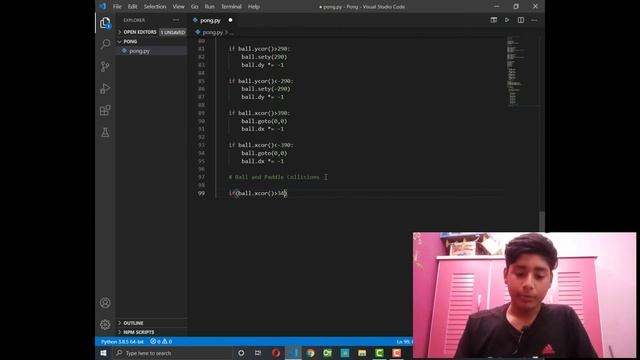640x360 pixels.
Task: Click VS Code taskbar icon
Action: (293, 353)
